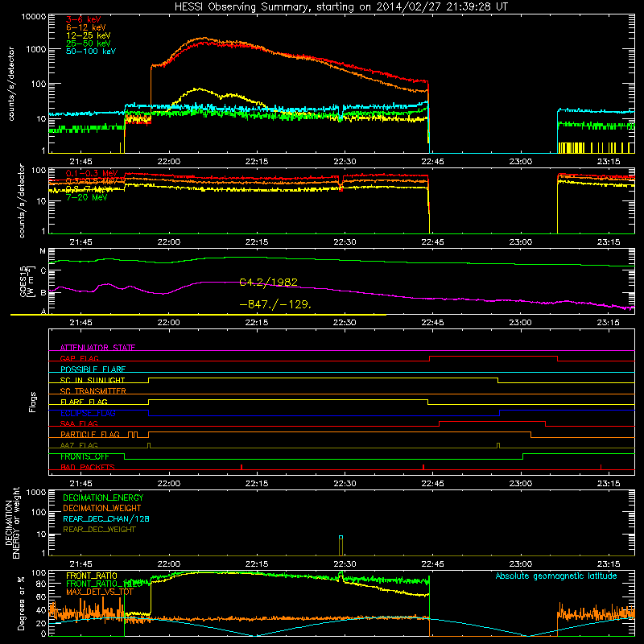Select the PARTICLE_FLAG label
Viewport: 644px width, 644px height.
pyautogui.click(x=90, y=434)
